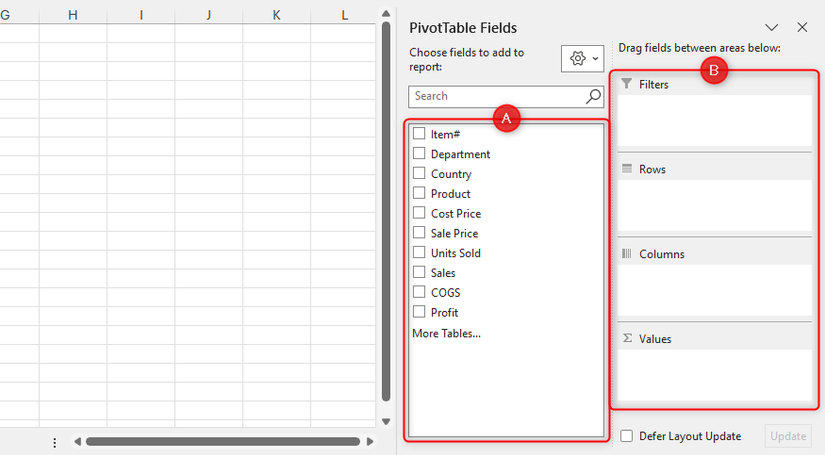
Task: Click the search magnifier icon
Action: (x=593, y=96)
